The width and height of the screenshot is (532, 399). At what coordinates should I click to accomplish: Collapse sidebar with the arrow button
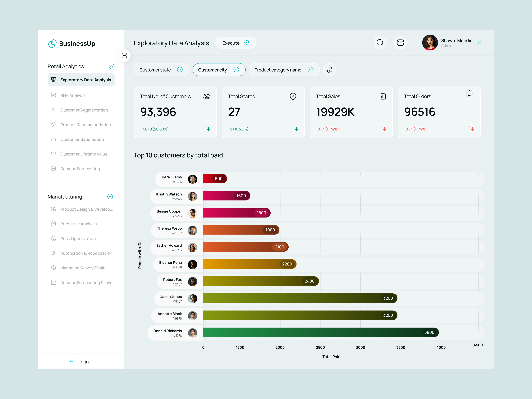[124, 56]
